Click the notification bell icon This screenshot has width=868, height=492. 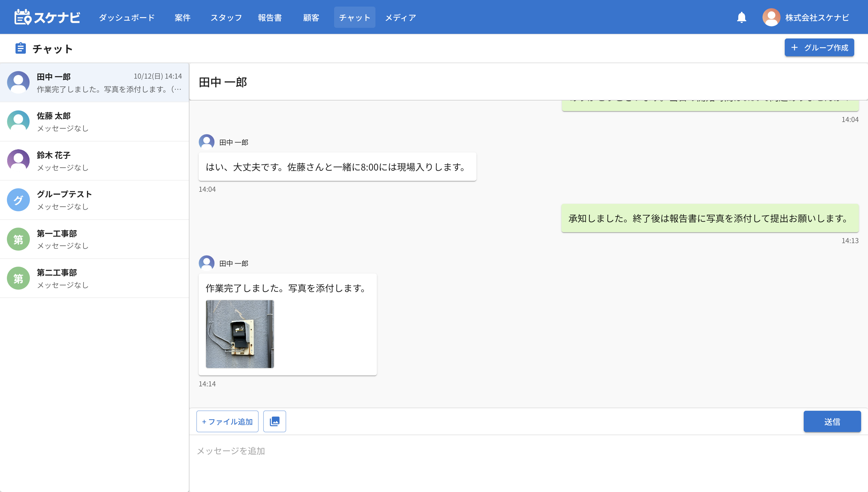click(741, 17)
